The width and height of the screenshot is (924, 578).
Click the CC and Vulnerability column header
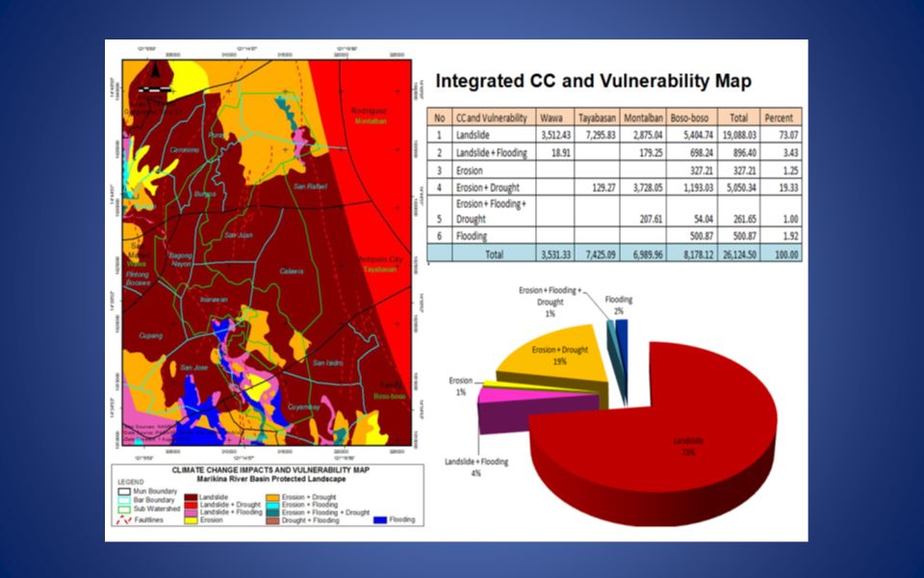(494, 118)
